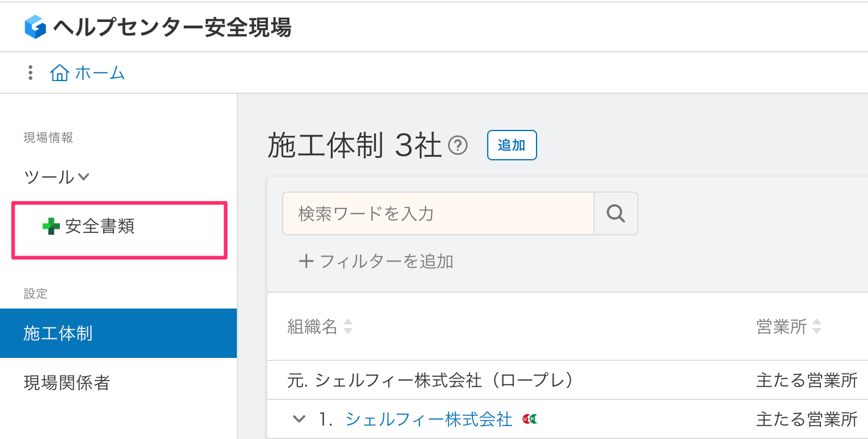Toggle the chevron on row 1. シェルフィー株式会社
The width and height of the screenshot is (868, 439).
[298, 419]
